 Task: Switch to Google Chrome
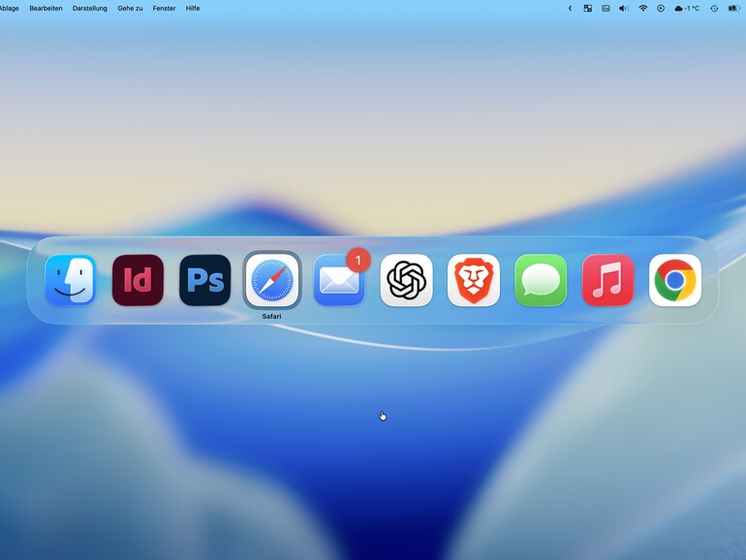(675, 280)
